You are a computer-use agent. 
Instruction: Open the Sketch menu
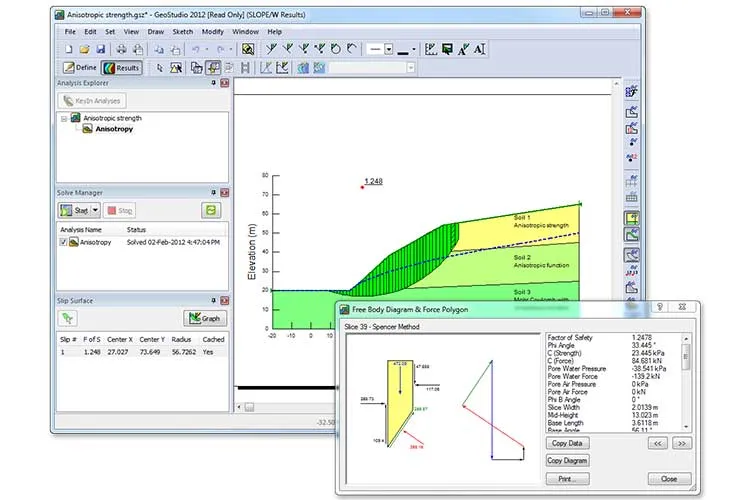[183, 32]
